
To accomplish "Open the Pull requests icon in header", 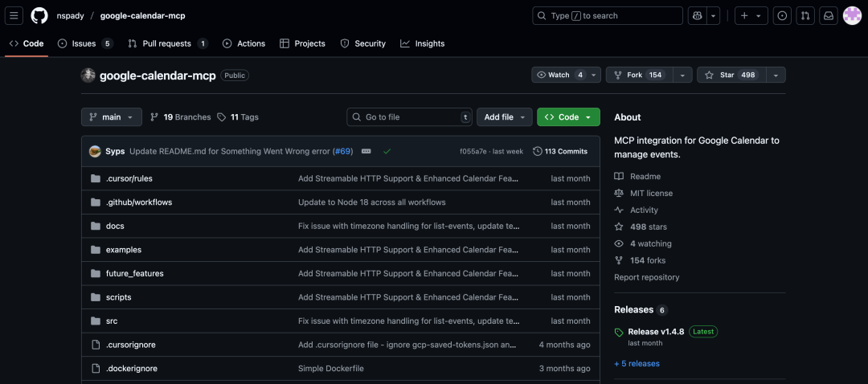I will (x=805, y=15).
